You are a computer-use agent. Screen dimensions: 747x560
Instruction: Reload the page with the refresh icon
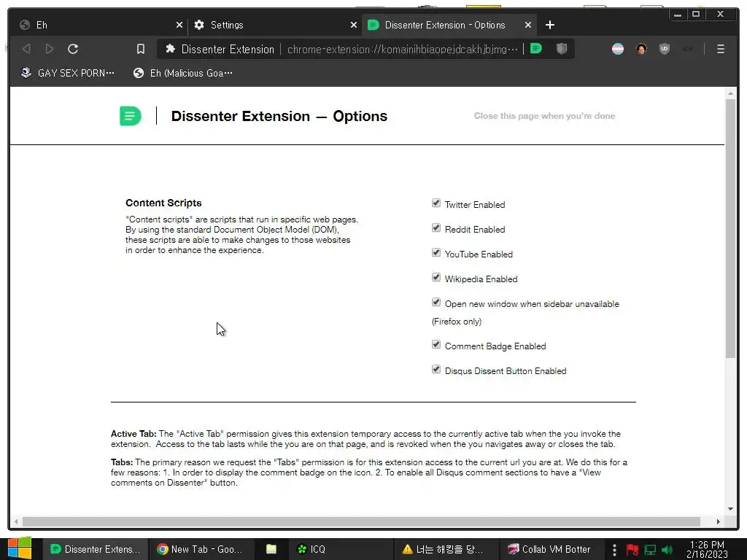coord(73,49)
